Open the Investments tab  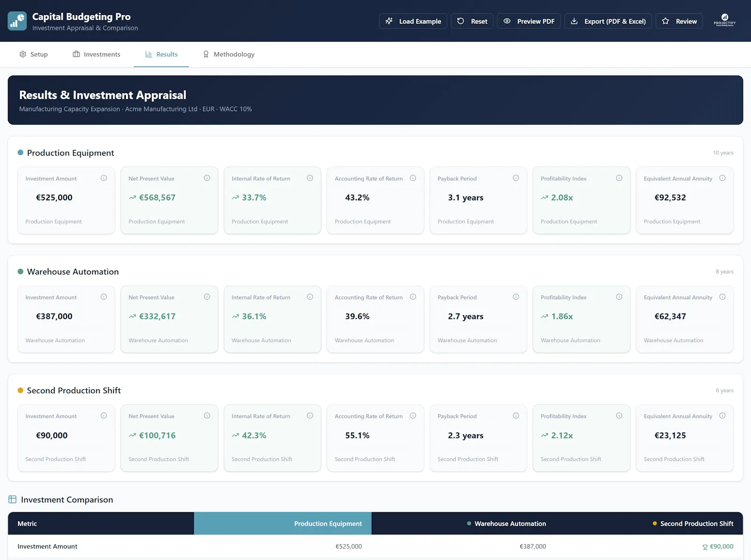tap(97, 54)
